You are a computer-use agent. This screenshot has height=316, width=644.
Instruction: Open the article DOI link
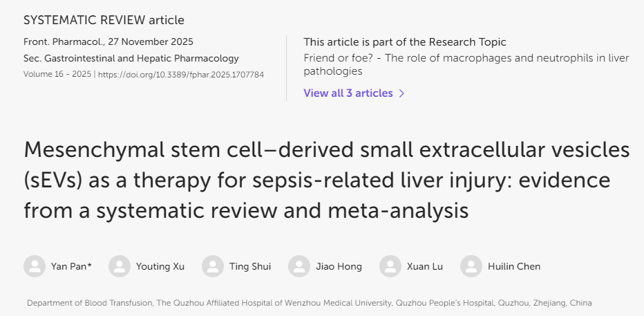tap(181, 74)
